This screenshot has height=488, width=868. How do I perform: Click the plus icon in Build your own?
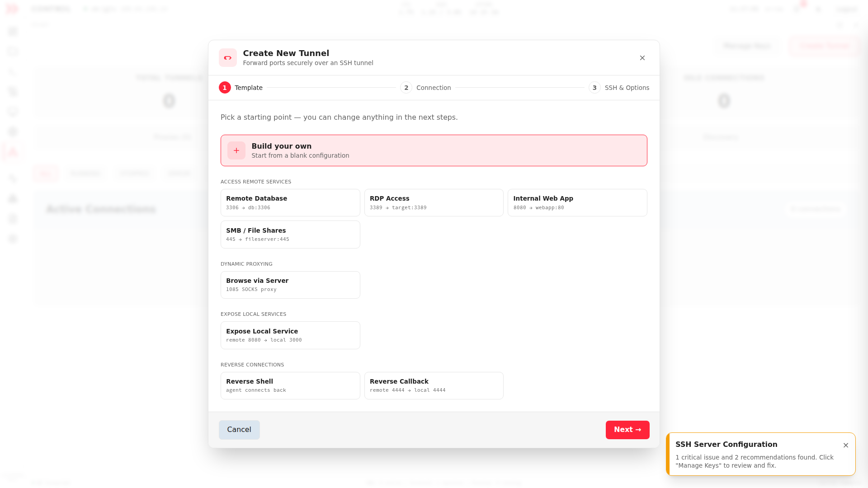pyautogui.click(x=236, y=150)
